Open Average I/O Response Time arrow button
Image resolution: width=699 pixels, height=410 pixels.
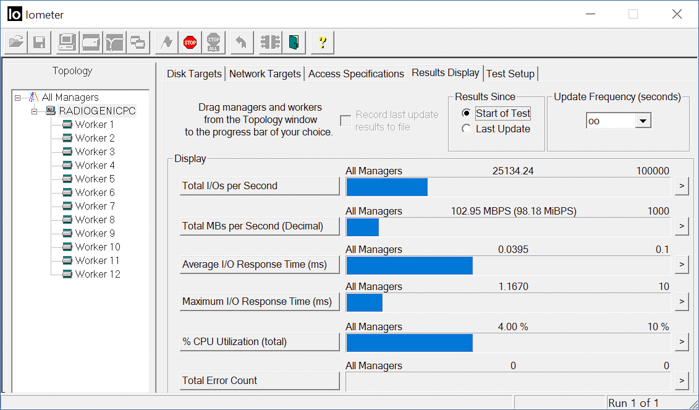pos(681,265)
